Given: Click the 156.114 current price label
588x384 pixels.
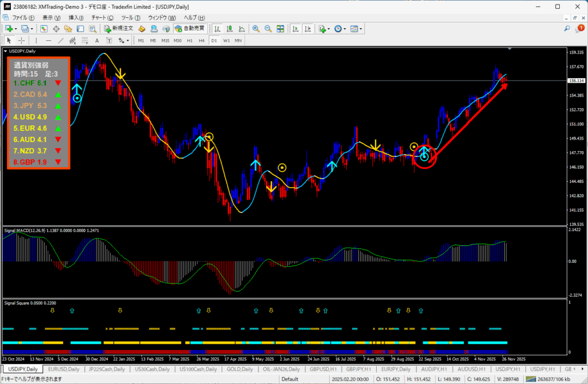Looking at the screenshot, I should 575,81.
